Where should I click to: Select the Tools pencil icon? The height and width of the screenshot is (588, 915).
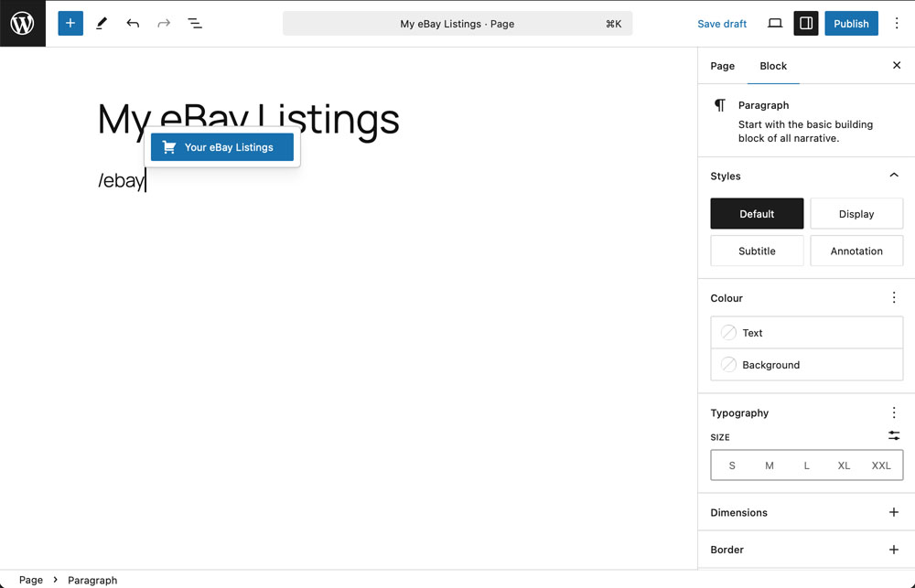[102, 24]
